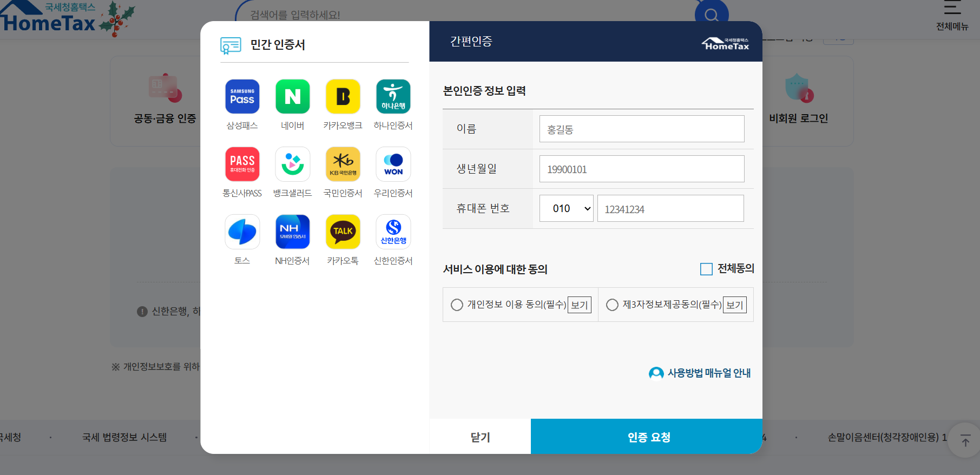The width and height of the screenshot is (980, 475).
Task: Pick the Woori WON certificate icon
Action: click(393, 164)
